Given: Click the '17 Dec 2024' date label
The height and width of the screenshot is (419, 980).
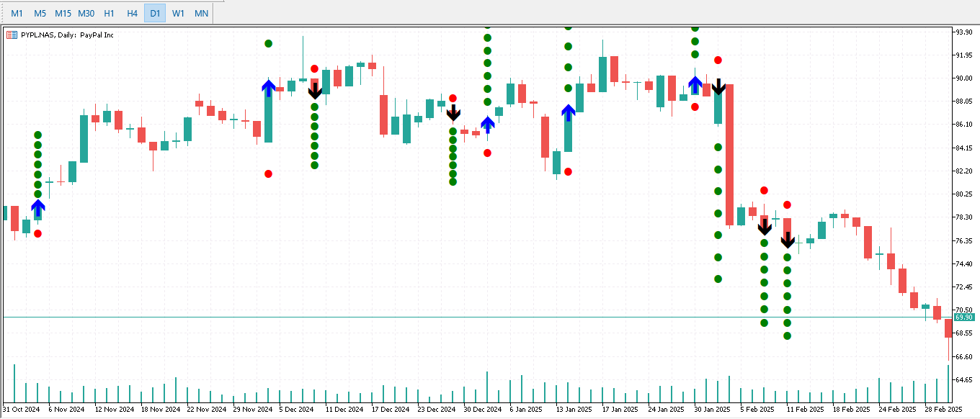Looking at the screenshot, I should click(391, 409).
